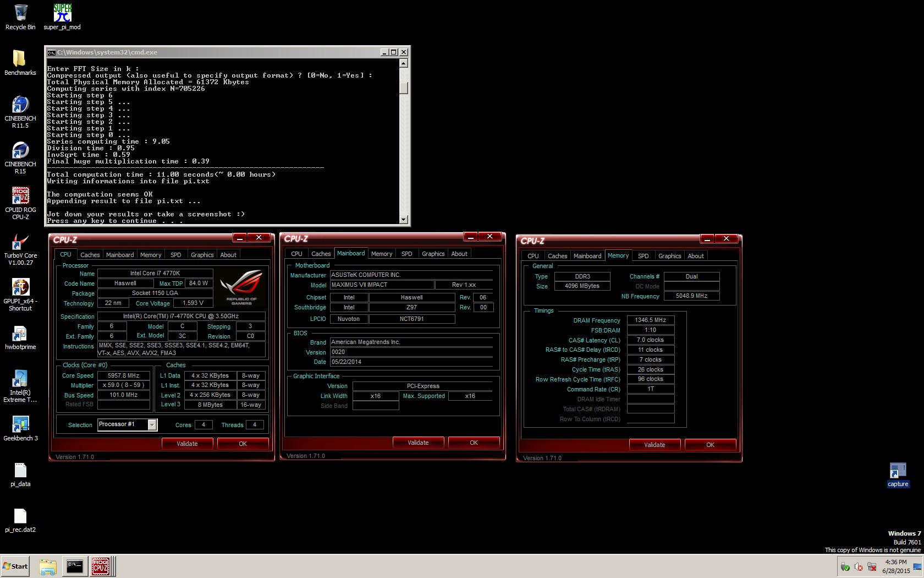Click DRAM Frequency 1346.5 MHz value
The height and width of the screenshot is (578, 924).
coord(651,320)
